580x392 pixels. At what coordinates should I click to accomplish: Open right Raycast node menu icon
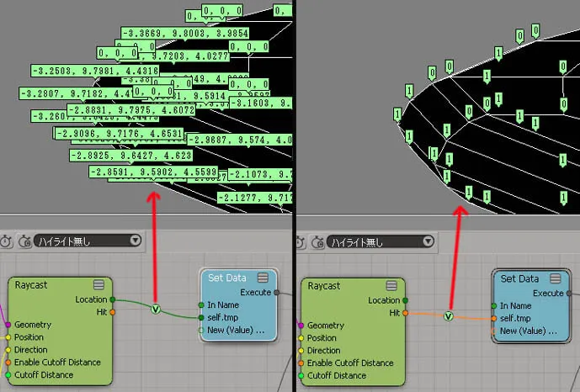tap(391, 286)
